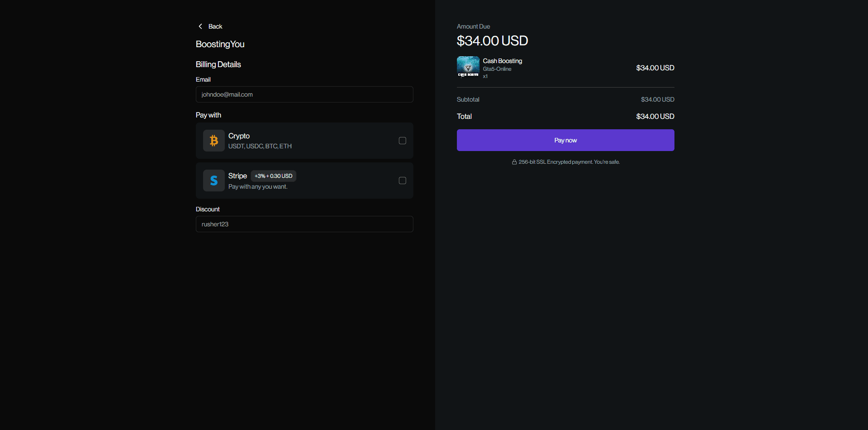The height and width of the screenshot is (430, 868).
Task: Open the Cash Boosting product thumbnail
Action: [468, 67]
